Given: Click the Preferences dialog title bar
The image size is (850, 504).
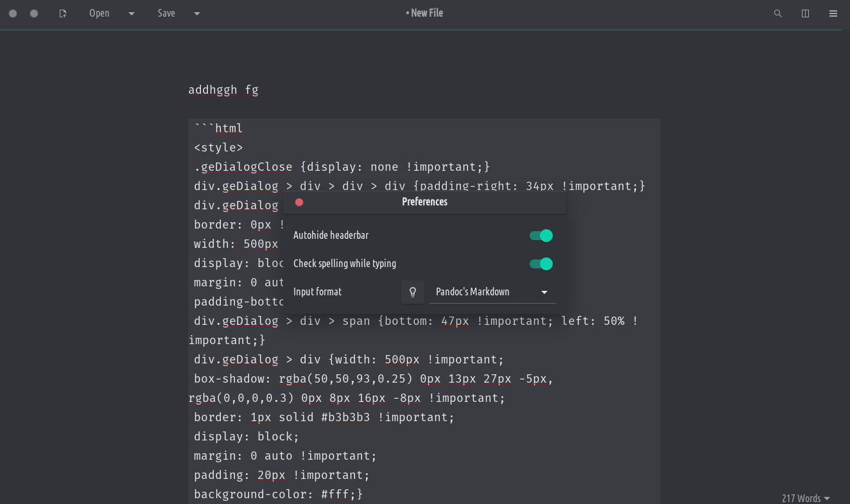Looking at the screenshot, I should pyautogui.click(x=424, y=202).
